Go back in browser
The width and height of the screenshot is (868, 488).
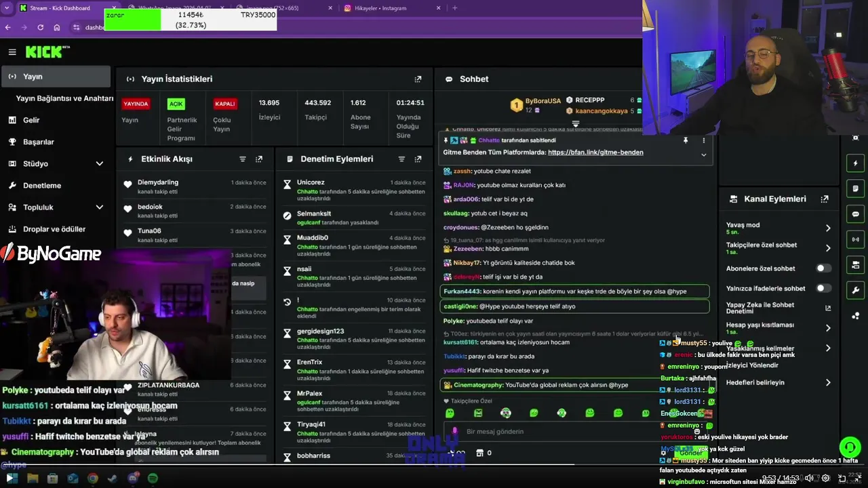pyautogui.click(x=8, y=27)
